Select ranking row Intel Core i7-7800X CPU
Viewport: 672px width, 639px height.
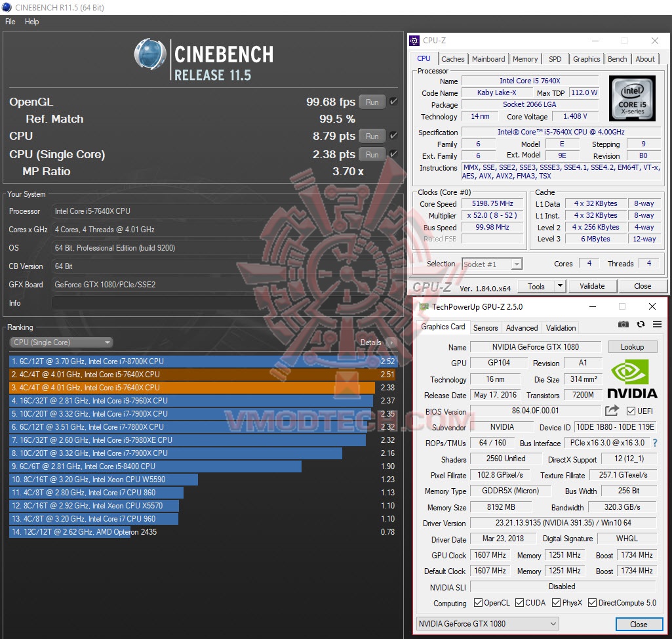pos(204,426)
